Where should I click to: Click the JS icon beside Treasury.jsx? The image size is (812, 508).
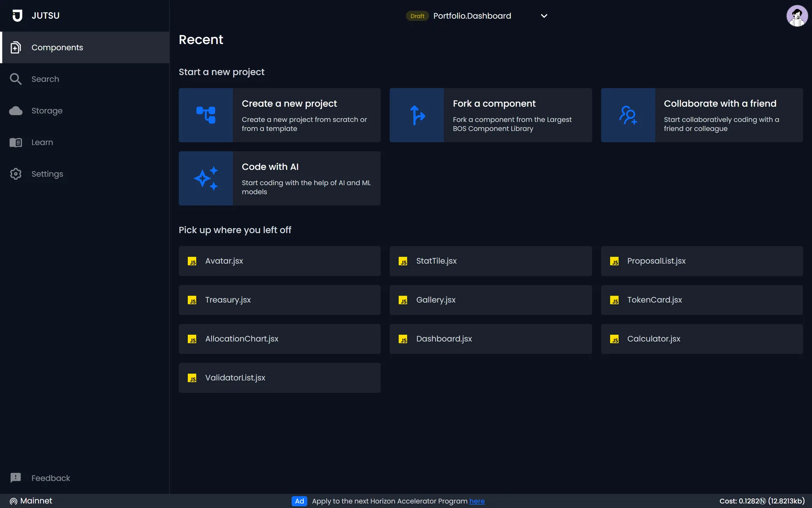point(192,300)
